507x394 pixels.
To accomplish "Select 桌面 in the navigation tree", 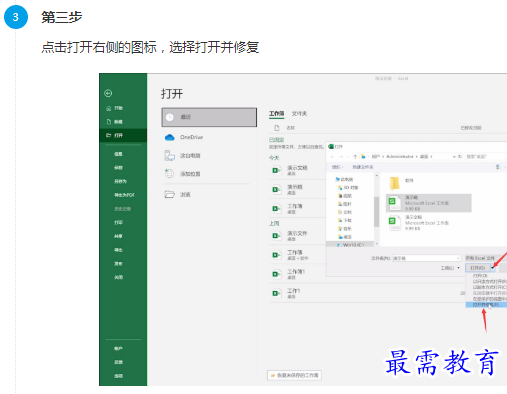I will point(345,237).
